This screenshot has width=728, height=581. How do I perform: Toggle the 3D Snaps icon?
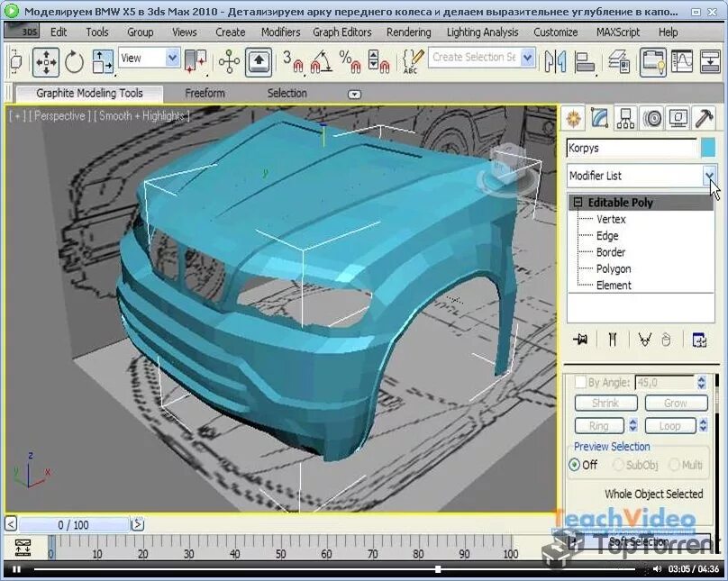[293, 62]
